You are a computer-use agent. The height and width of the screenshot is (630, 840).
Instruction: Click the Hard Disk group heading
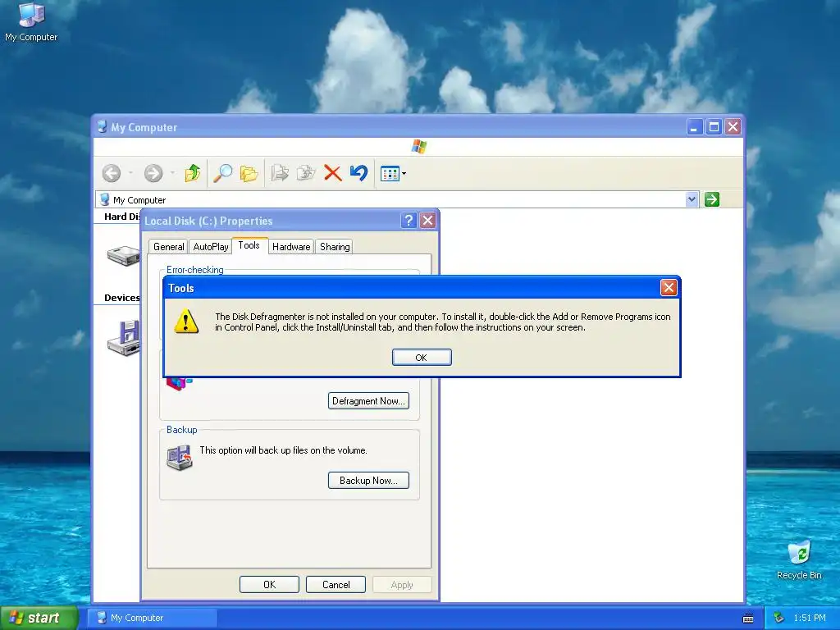tap(122, 217)
